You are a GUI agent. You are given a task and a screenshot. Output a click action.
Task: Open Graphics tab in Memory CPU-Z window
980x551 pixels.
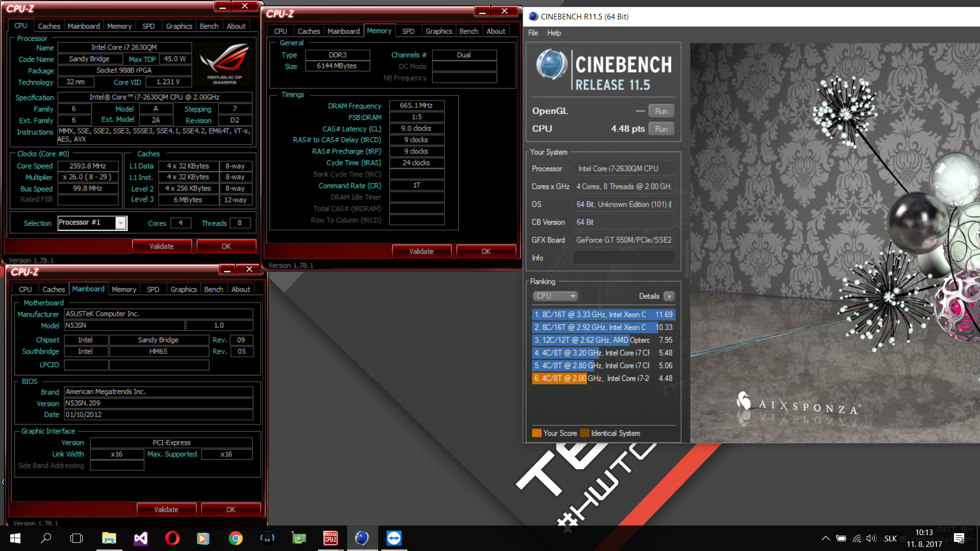click(x=439, y=31)
